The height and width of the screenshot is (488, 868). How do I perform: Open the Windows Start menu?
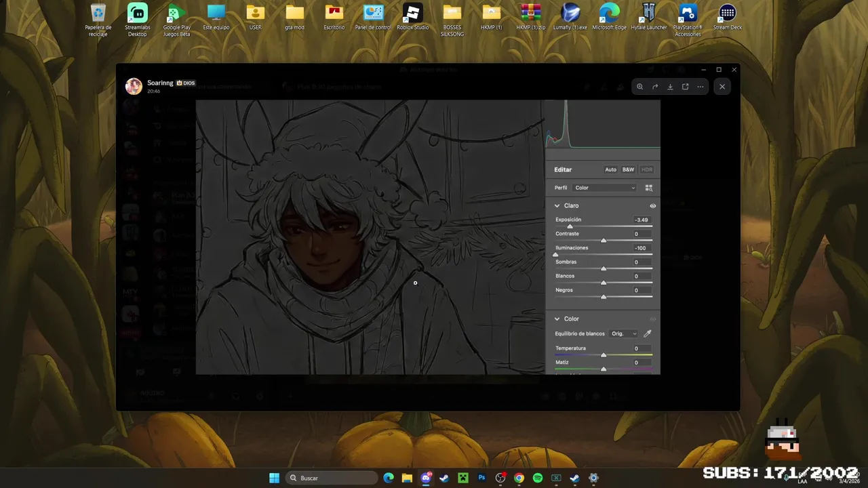click(x=274, y=478)
